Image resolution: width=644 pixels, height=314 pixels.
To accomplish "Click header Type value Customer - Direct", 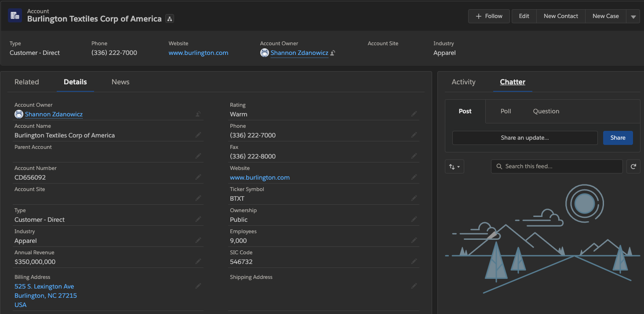I will pos(35,53).
